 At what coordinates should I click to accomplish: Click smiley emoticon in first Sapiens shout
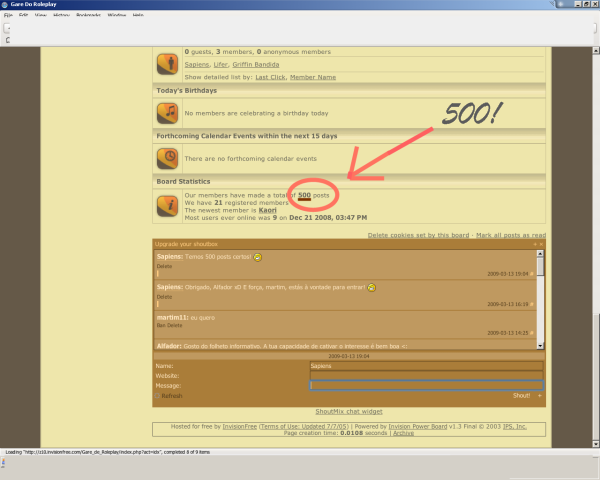click(258, 257)
